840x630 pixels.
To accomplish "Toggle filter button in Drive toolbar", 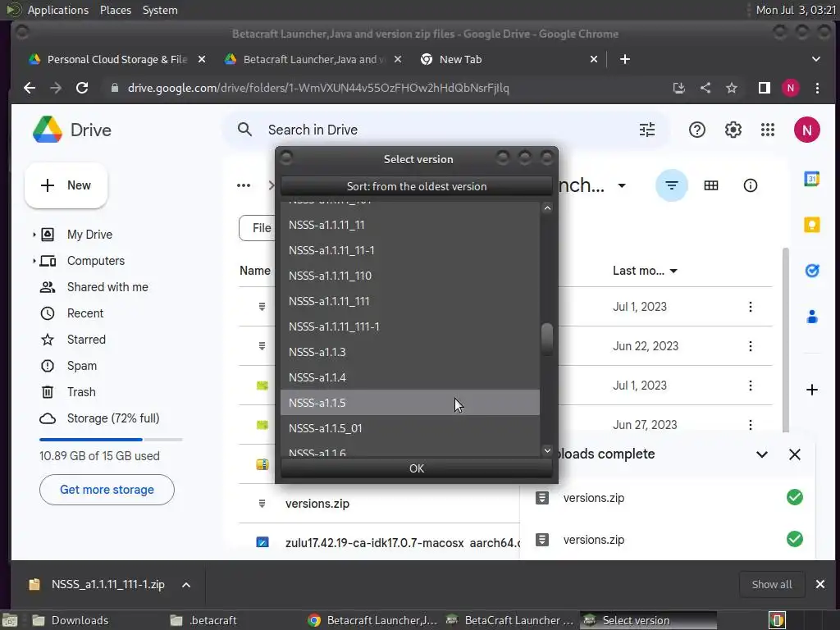I will pos(671,185).
